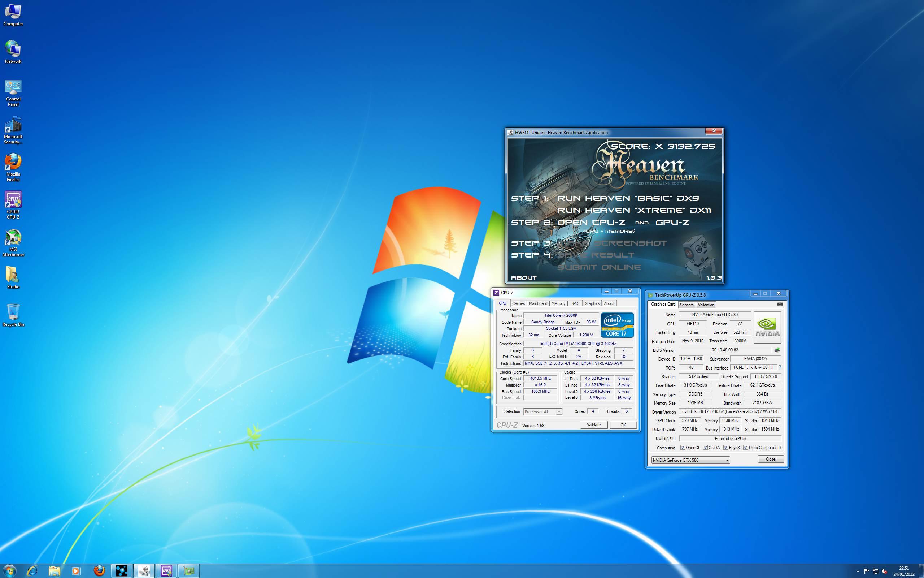Open Control Panel desktop shortcut
This screenshot has width=924, height=578.
click(x=13, y=93)
